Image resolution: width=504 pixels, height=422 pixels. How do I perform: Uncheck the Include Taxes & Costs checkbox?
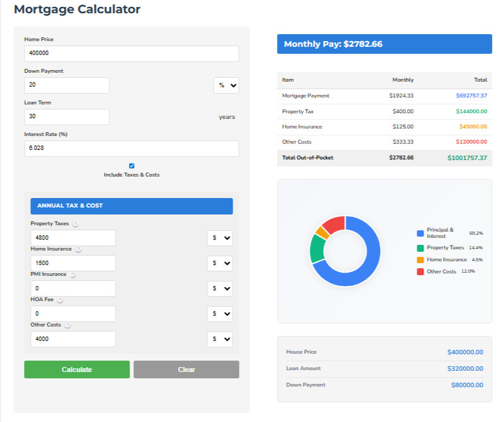tap(132, 166)
